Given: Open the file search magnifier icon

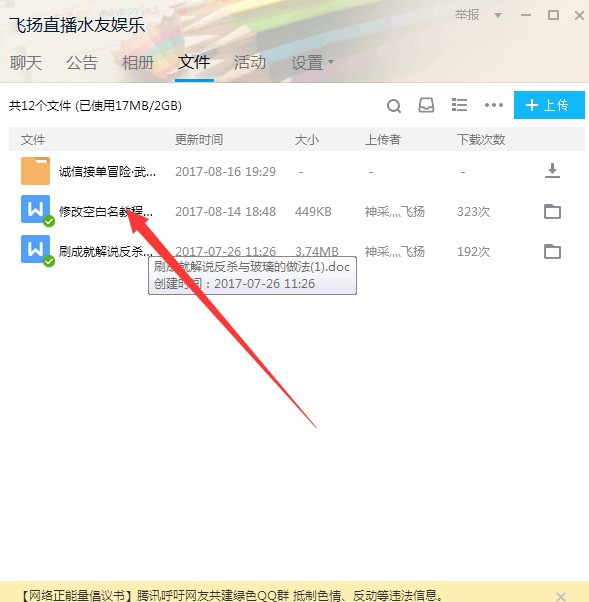Looking at the screenshot, I should (x=394, y=106).
